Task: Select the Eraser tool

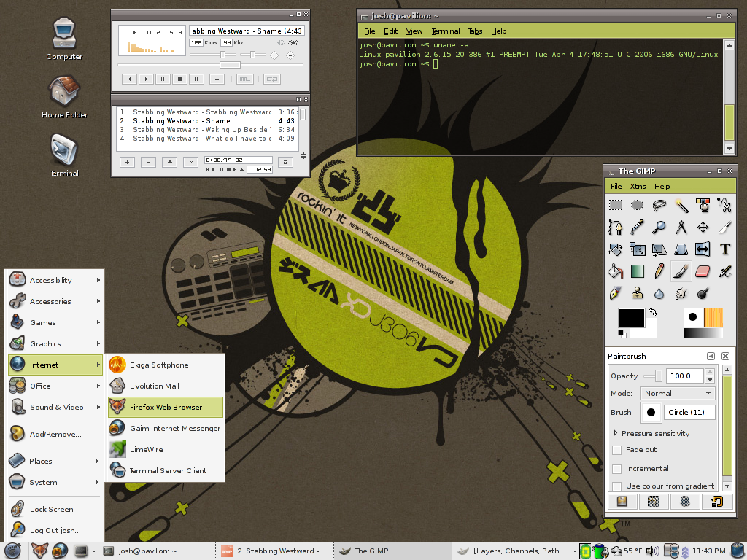Action: coord(703,271)
